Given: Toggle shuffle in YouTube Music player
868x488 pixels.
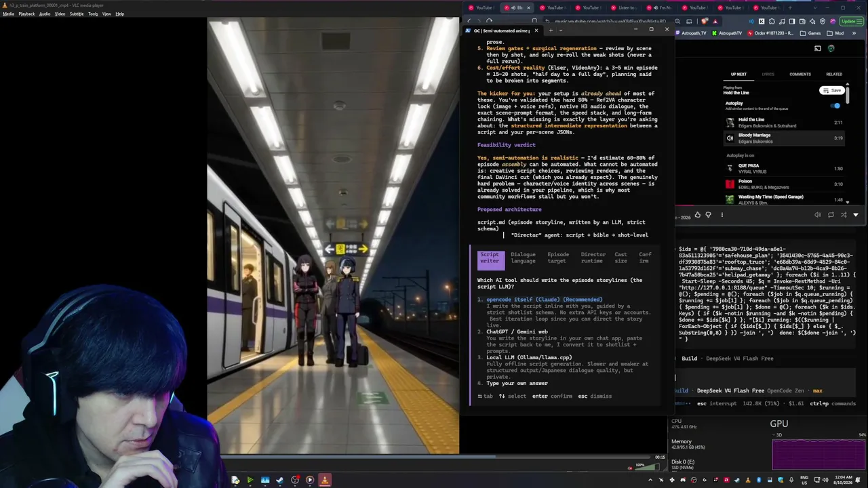Looking at the screenshot, I should pos(844,215).
